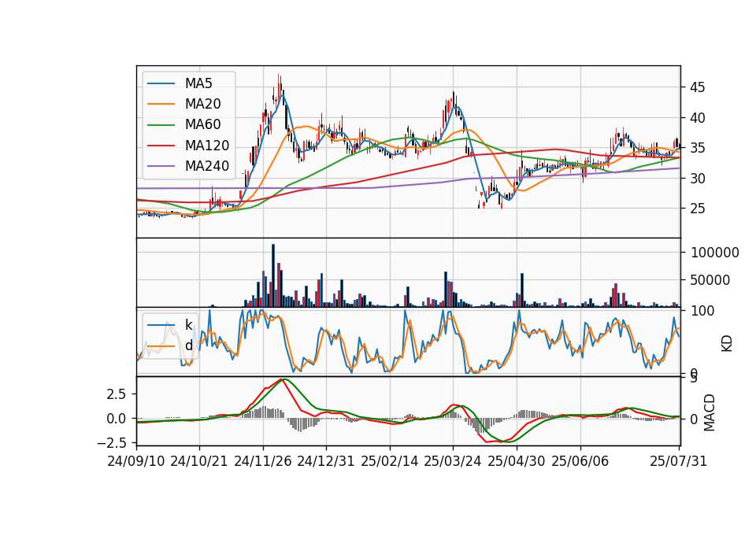The height and width of the screenshot is (543, 756).
Task: Click the 24/10/21 date axis label
Action: pyautogui.click(x=199, y=461)
